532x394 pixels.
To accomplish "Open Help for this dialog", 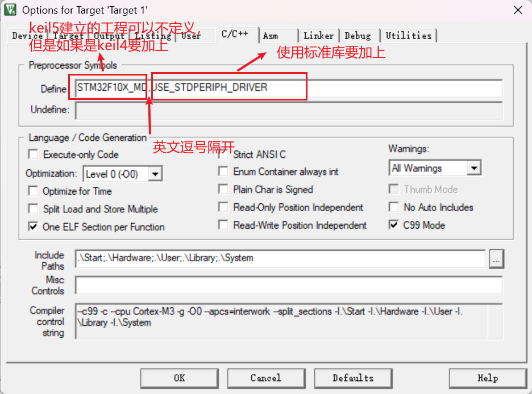I will (x=488, y=378).
